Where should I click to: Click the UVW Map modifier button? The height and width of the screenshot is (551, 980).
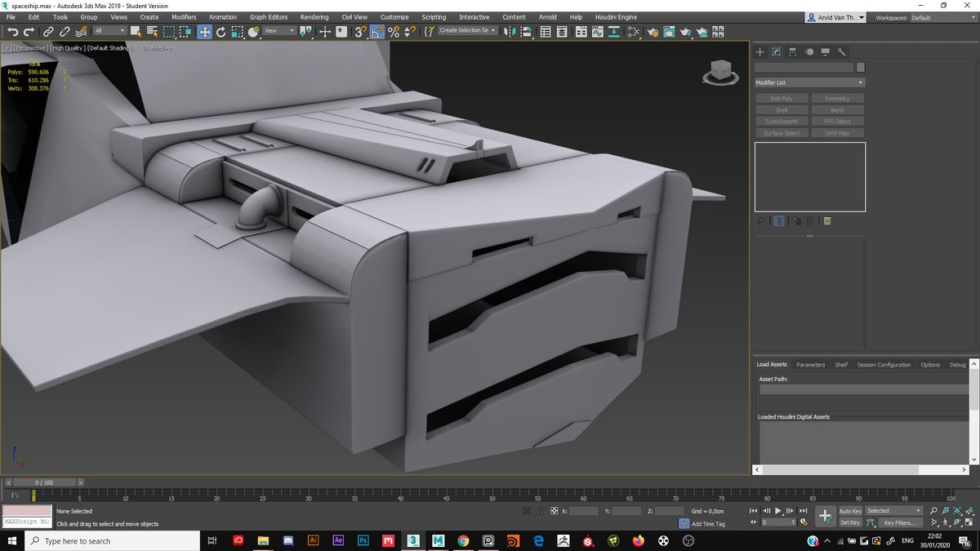[x=837, y=133]
